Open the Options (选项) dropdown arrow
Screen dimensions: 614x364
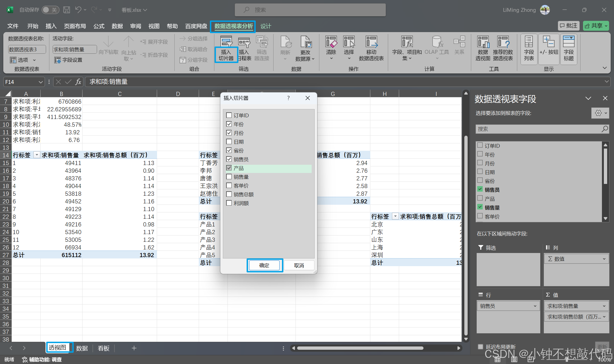click(34, 60)
